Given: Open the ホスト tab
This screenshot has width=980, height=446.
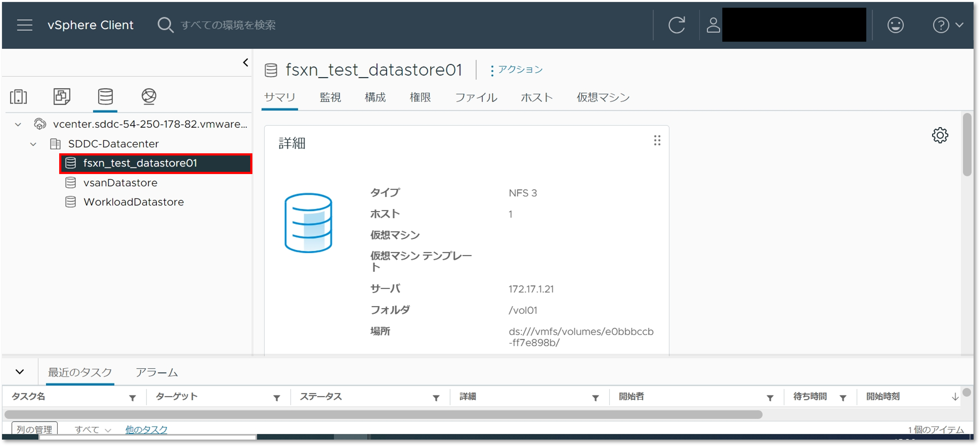Looking at the screenshot, I should (536, 98).
